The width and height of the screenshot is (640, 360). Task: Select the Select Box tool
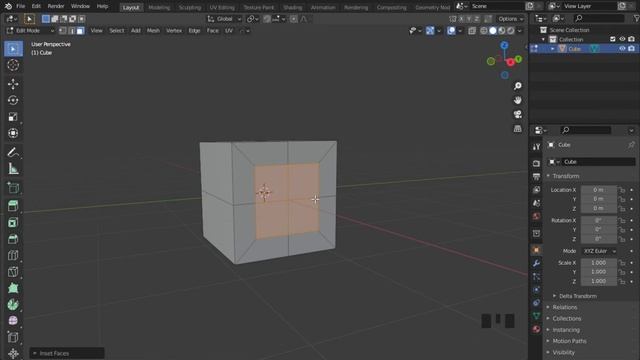[x=13, y=49]
